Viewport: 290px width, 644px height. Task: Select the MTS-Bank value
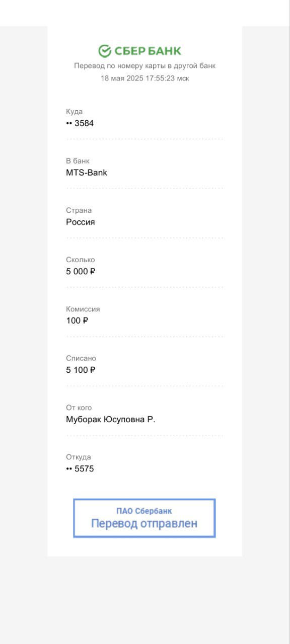pyautogui.click(x=87, y=173)
